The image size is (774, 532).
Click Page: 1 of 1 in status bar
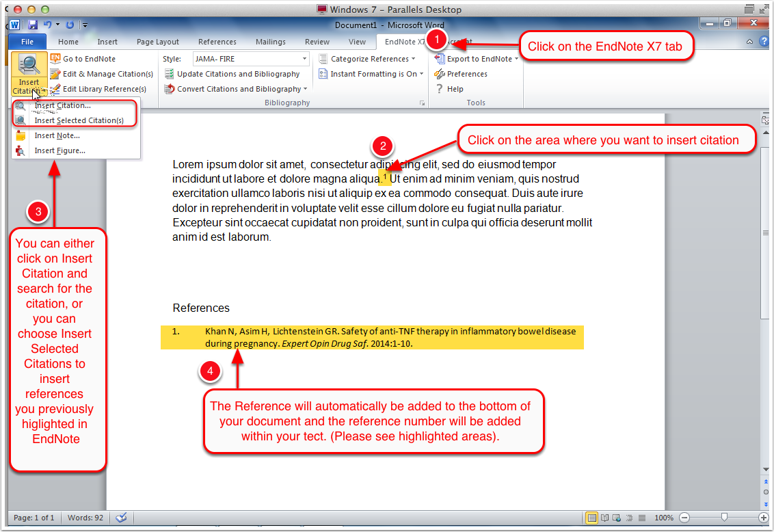tap(34, 518)
